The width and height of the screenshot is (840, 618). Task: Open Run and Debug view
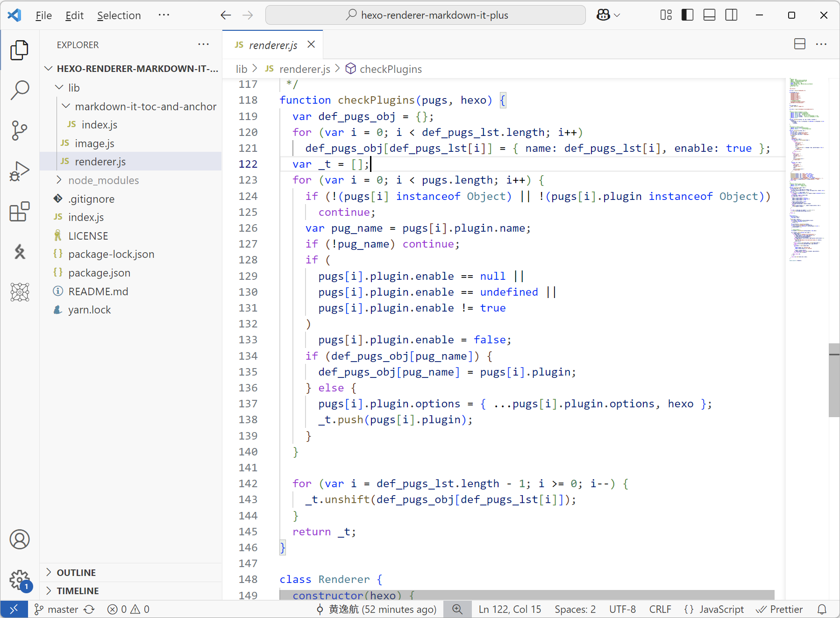pyautogui.click(x=20, y=171)
